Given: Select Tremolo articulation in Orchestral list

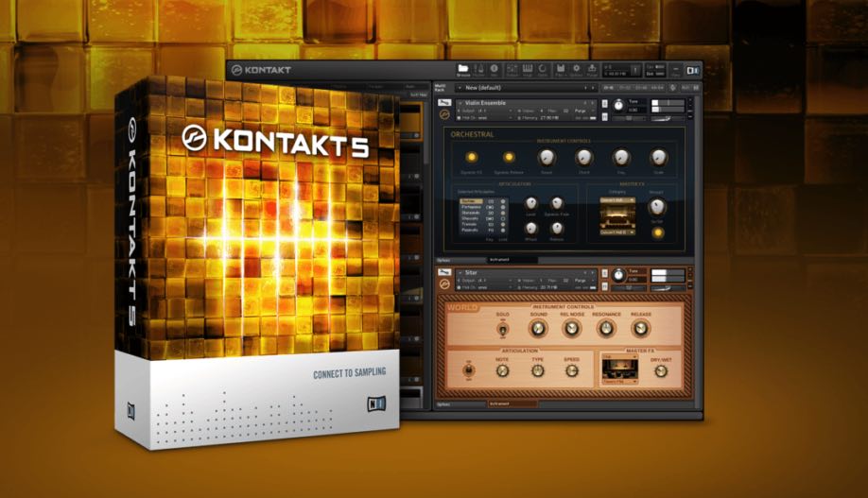Looking at the screenshot, I should [469, 224].
